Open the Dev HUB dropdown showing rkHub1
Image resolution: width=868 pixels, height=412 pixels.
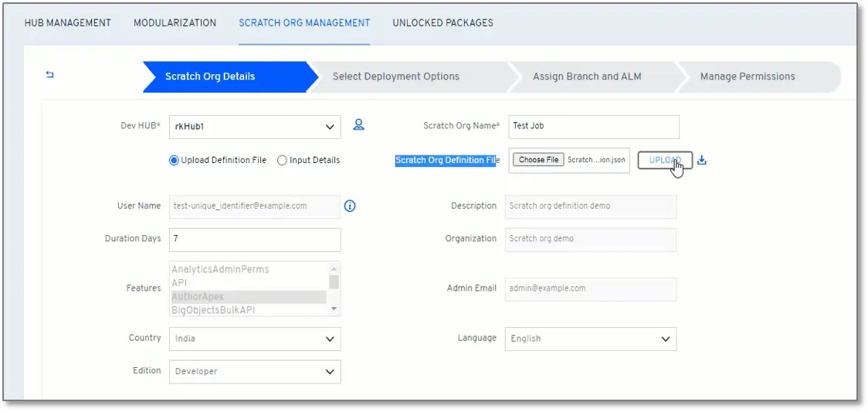coord(255,127)
